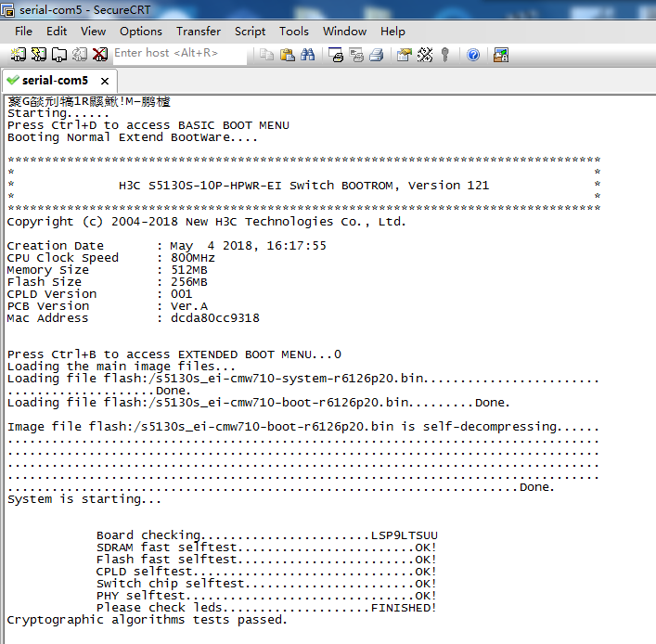This screenshot has width=656, height=644.
Task: Click the Print Selection icon
Action: pos(356,55)
